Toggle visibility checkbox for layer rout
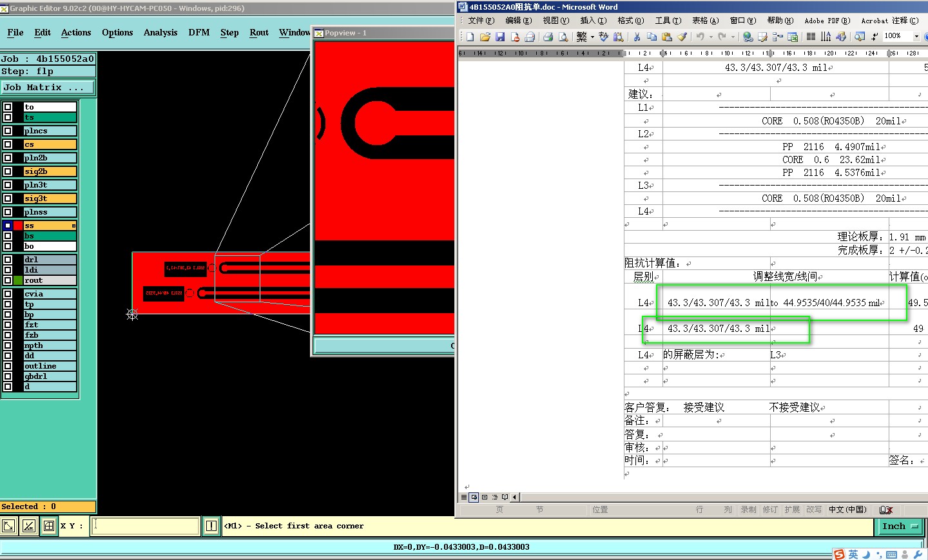 point(8,280)
